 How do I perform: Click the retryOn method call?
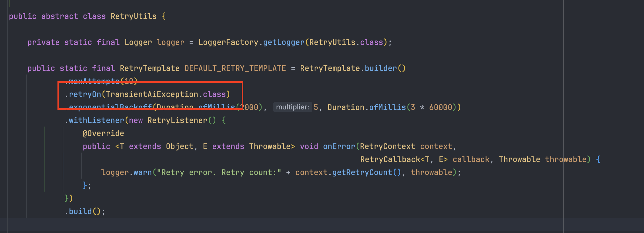85,94
